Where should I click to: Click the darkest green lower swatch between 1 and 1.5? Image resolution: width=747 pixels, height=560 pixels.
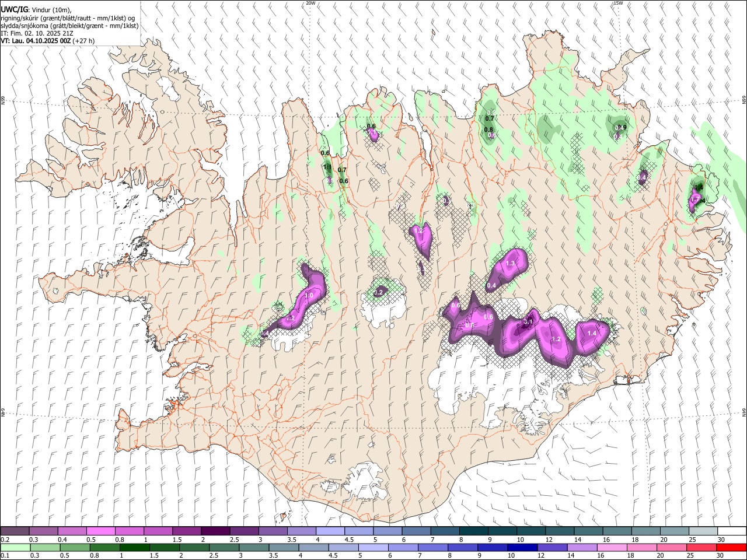click(135, 547)
